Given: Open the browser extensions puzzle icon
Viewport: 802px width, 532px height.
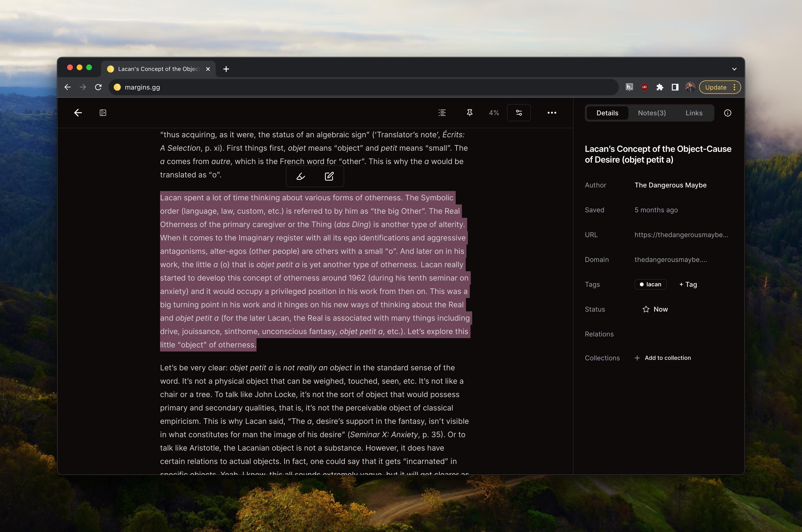Looking at the screenshot, I should click(x=660, y=87).
